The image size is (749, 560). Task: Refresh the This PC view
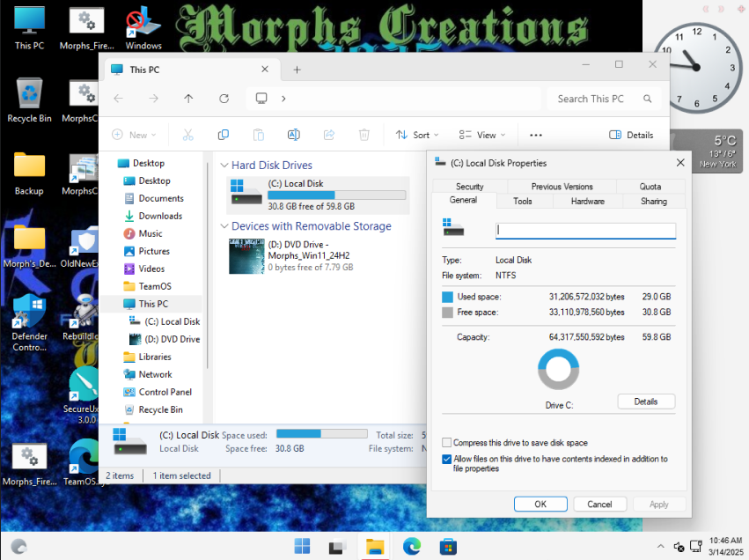coord(224,99)
